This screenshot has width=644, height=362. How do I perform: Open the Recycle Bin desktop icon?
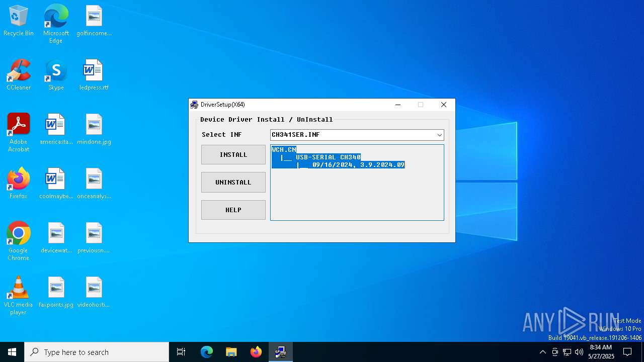click(19, 21)
